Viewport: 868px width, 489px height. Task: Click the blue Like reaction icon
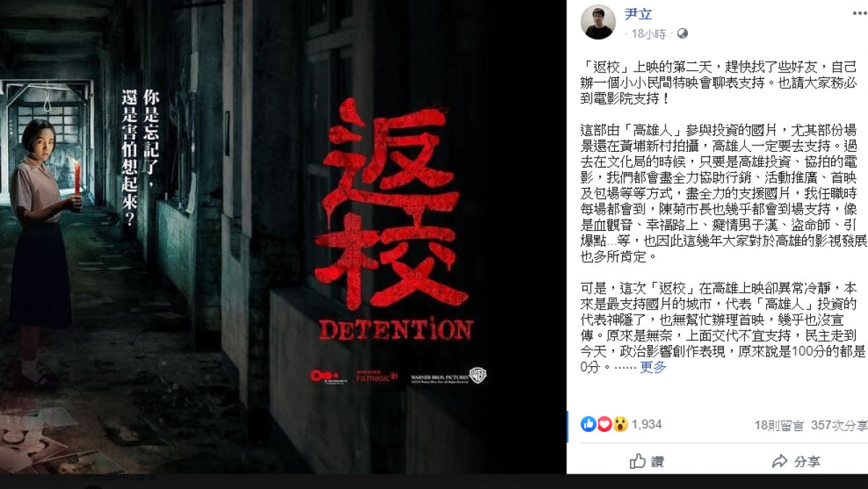pyautogui.click(x=589, y=425)
